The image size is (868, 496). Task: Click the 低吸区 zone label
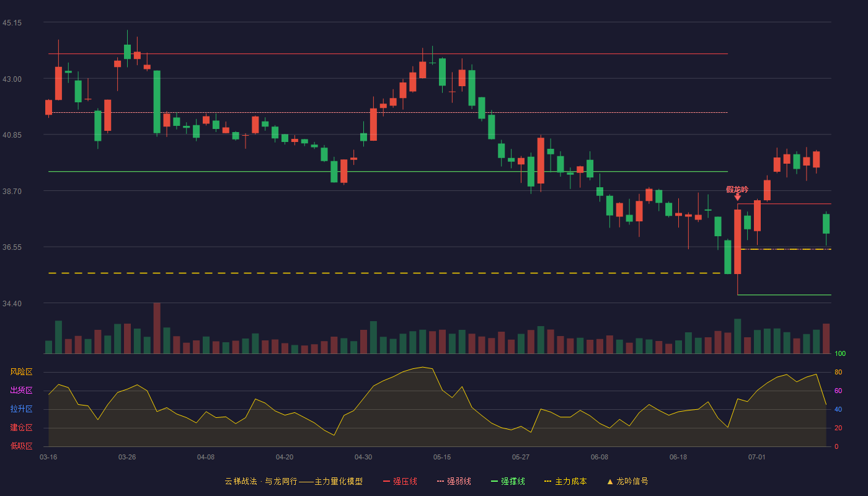pos(21,446)
